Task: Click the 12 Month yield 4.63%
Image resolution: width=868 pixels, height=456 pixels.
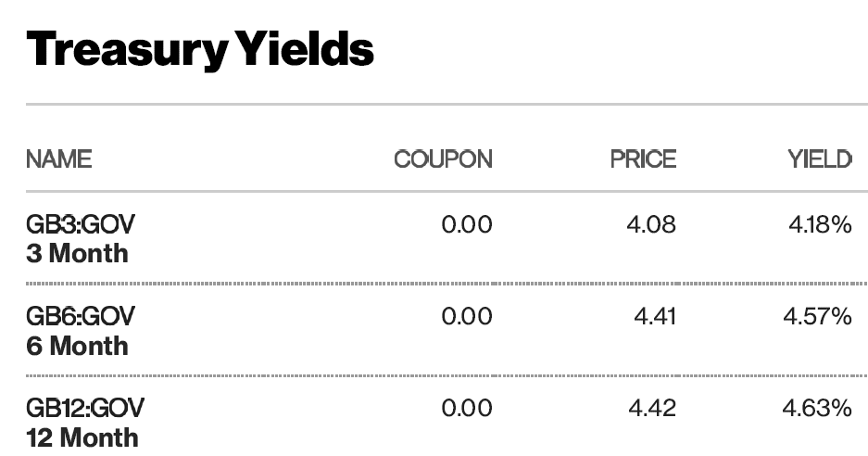Action: tap(817, 409)
